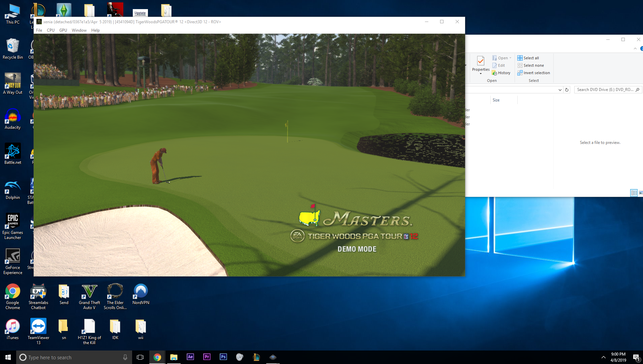Open the Window menu in xenia
The height and width of the screenshot is (364, 643).
point(79,30)
